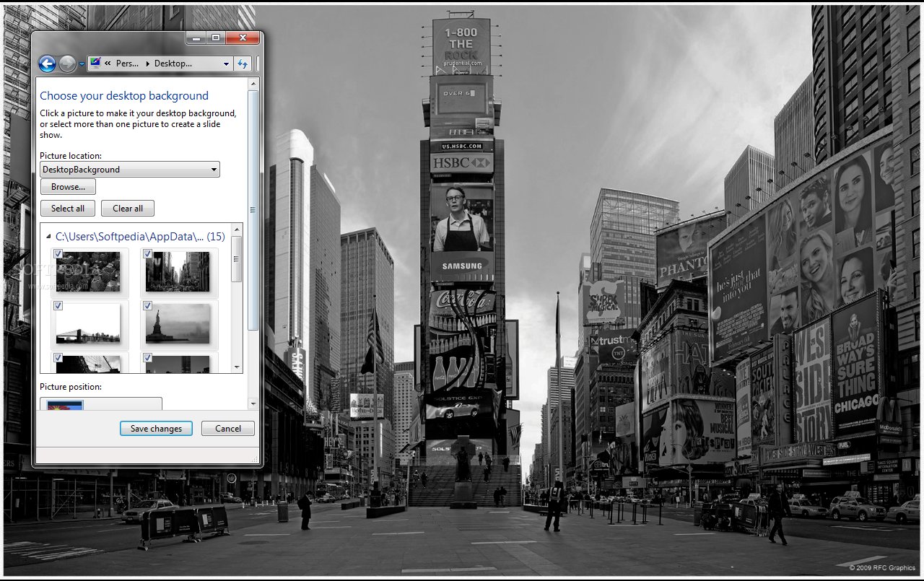Screen dimensions: 924x581
Task: Open the address bar history dropdown arrow
Action: 226,64
